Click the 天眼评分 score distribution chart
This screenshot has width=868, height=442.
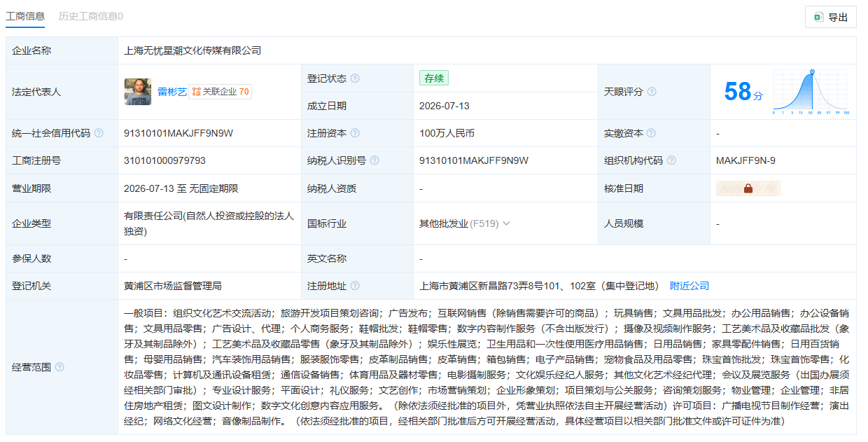pos(811,92)
